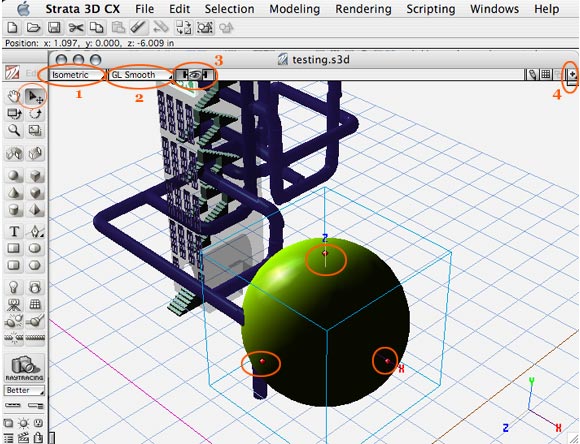Open the GL Smooth display mode dropdown
This screenshot has width=580, height=444.
(x=141, y=75)
